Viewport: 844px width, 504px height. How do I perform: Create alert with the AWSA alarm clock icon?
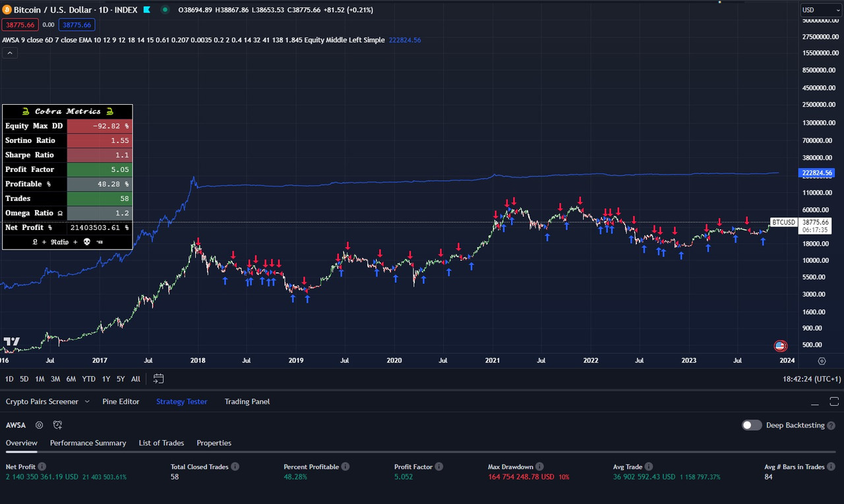point(58,426)
